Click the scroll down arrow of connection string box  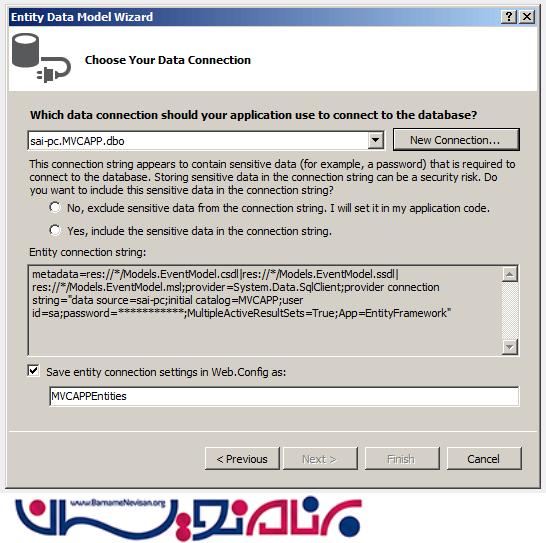coord(510,347)
